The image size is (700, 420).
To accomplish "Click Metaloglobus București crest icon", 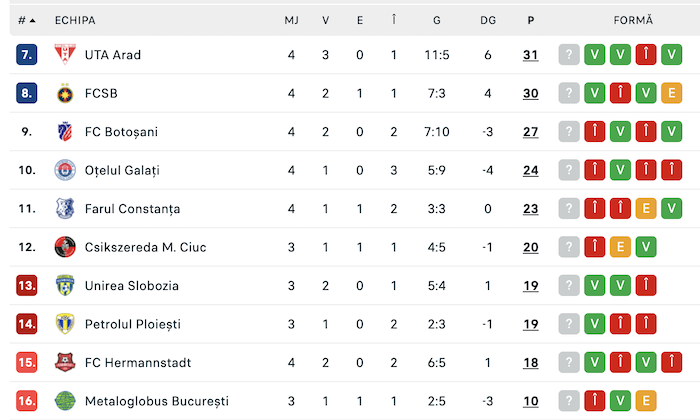I will (65, 401).
